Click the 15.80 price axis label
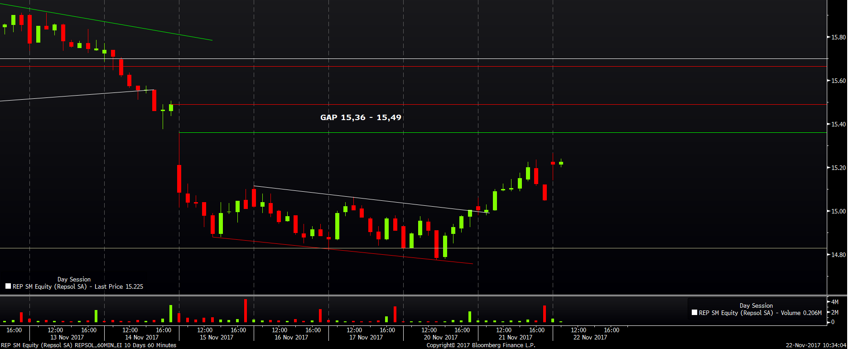Viewport: 868px width, 349px height. pyautogui.click(x=838, y=37)
